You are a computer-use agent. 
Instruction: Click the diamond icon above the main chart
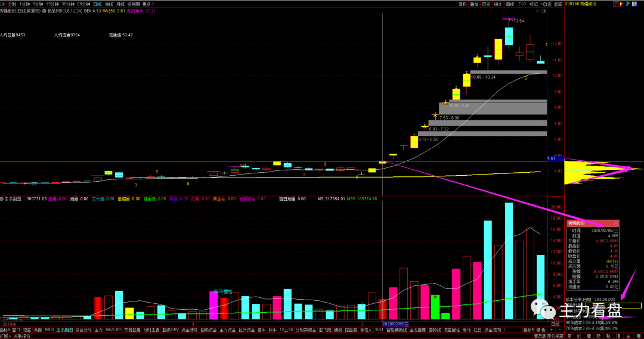[x=538, y=11]
